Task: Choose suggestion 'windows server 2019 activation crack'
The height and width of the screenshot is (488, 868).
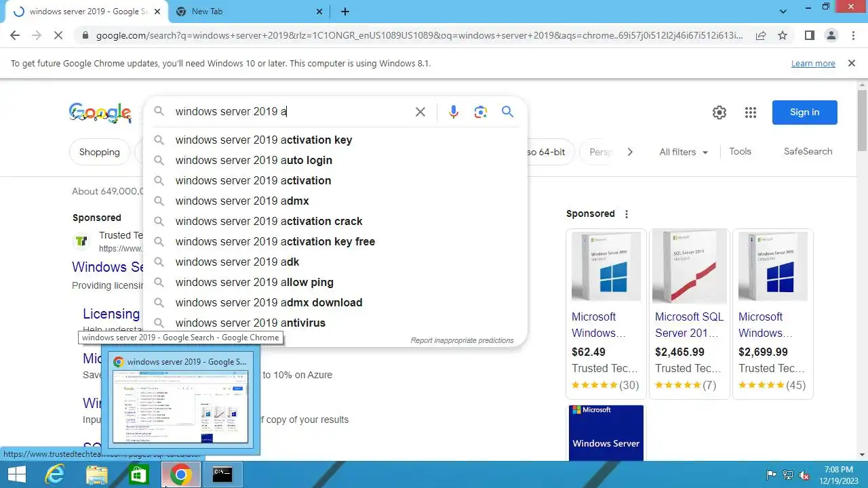Action: click(x=335, y=221)
